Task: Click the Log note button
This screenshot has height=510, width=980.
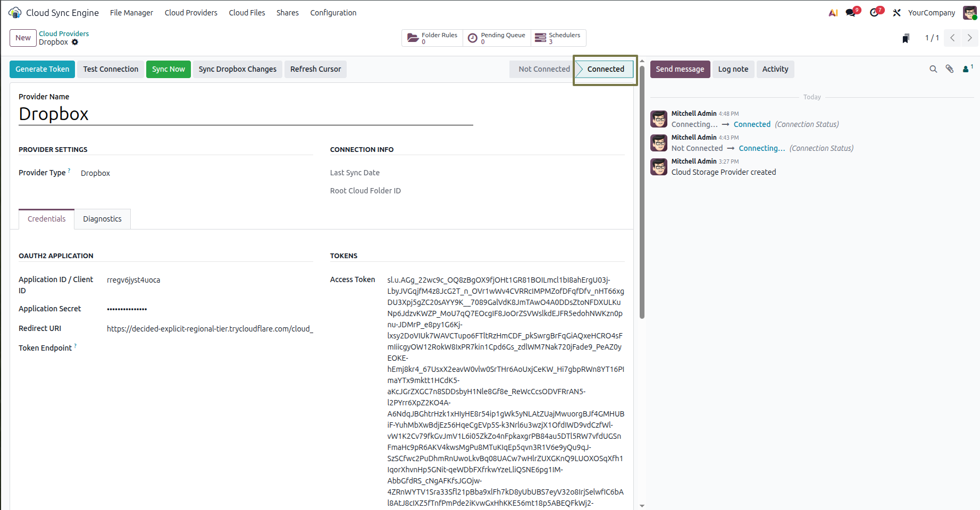Action: [733, 69]
